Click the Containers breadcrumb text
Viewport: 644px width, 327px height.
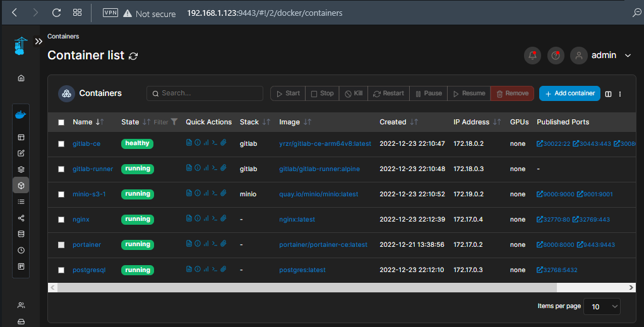pyautogui.click(x=63, y=36)
